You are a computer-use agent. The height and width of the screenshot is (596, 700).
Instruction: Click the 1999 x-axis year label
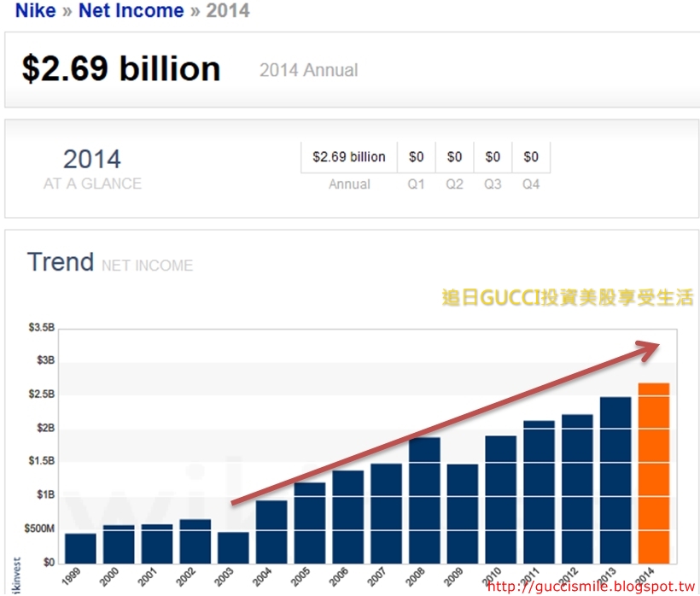[72, 576]
